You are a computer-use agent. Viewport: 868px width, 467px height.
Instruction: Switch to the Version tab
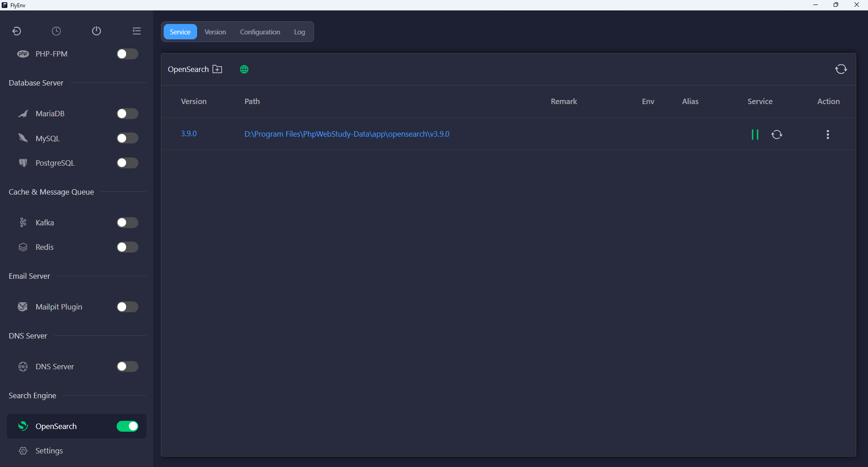pos(215,32)
